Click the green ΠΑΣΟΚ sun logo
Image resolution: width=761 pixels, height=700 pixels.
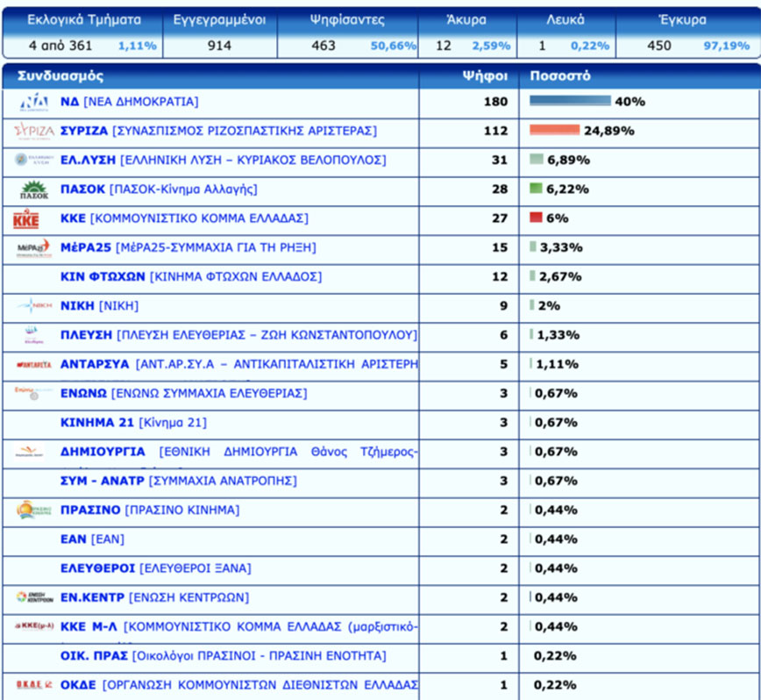pos(34,189)
